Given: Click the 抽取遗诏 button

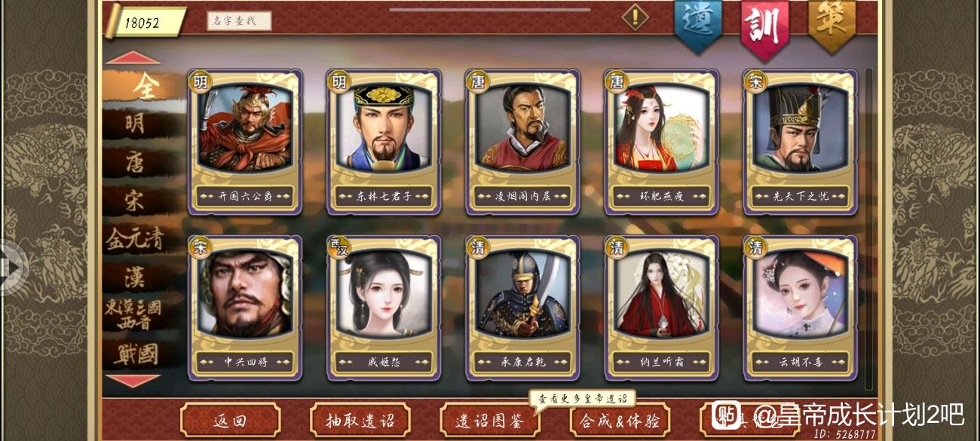Looking at the screenshot, I should (360, 421).
